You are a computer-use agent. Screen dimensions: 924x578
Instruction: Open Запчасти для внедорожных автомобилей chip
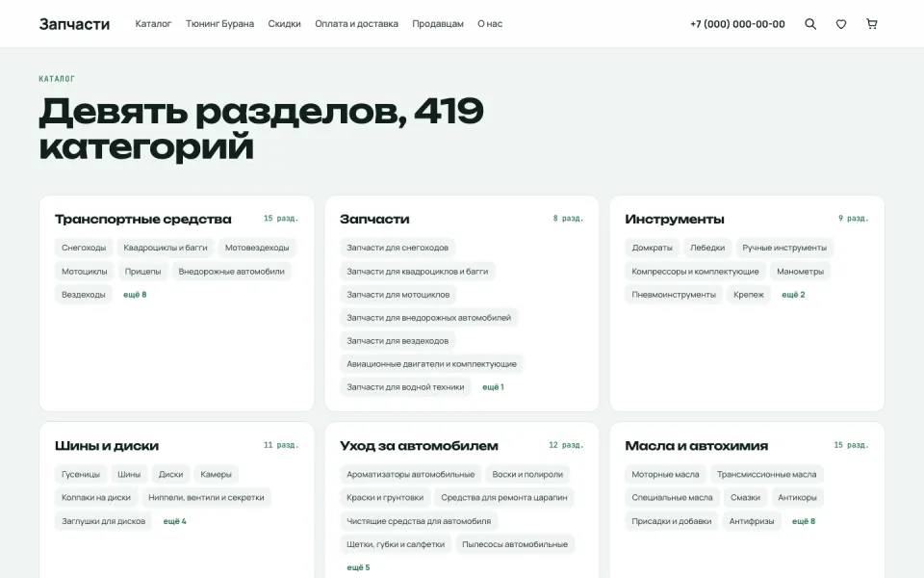point(429,317)
